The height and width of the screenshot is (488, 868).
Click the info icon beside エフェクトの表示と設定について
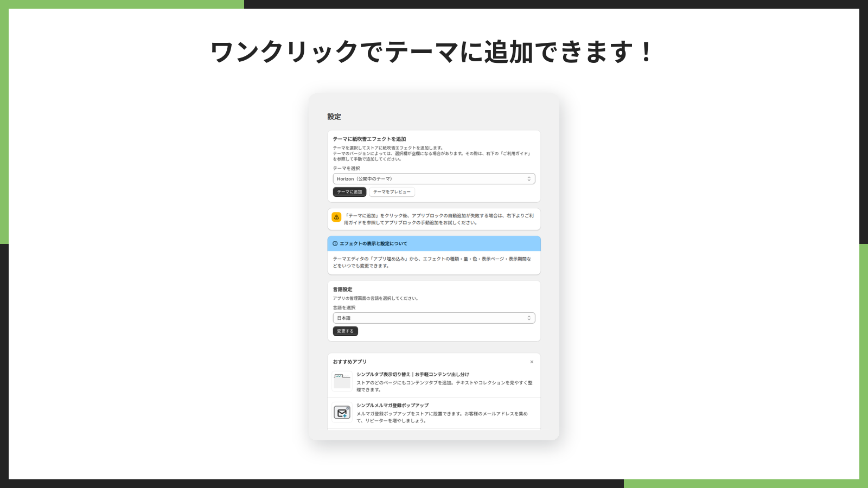[335, 243]
